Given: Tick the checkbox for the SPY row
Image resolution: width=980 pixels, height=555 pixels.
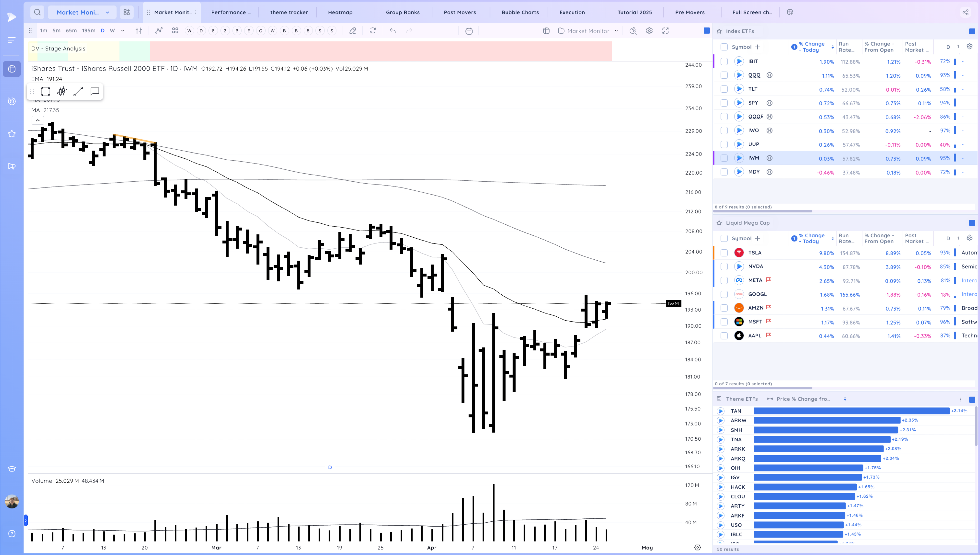Looking at the screenshot, I should coord(724,103).
